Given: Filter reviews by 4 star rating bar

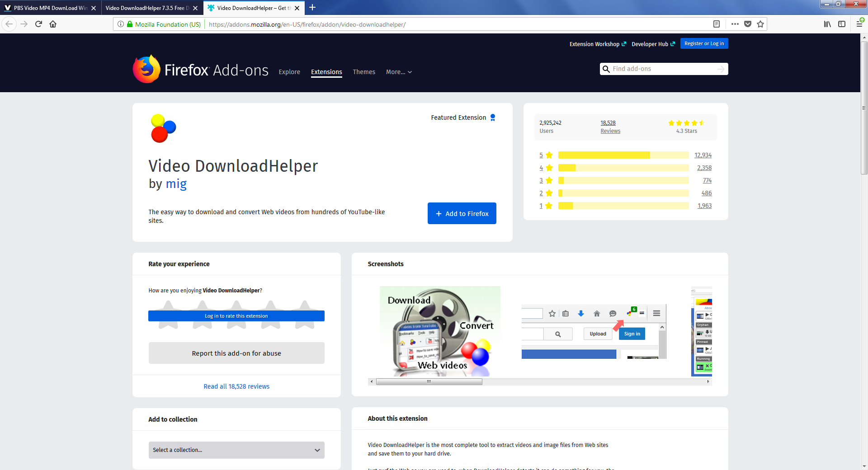Looking at the screenshot, I should [623, 168].
